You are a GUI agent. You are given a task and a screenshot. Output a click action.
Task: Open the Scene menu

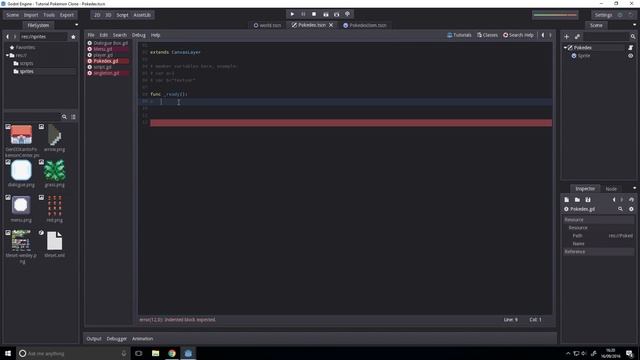[x=13, y=15]
